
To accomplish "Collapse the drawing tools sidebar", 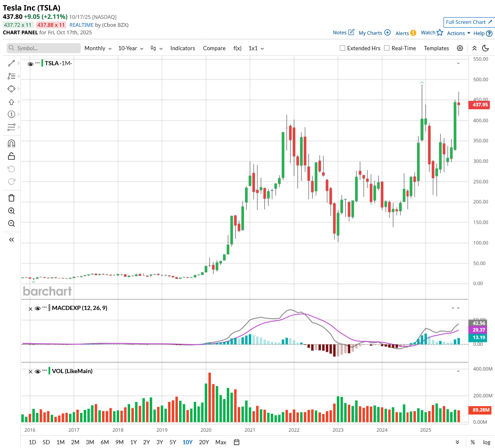I will [x=11, y=240].
